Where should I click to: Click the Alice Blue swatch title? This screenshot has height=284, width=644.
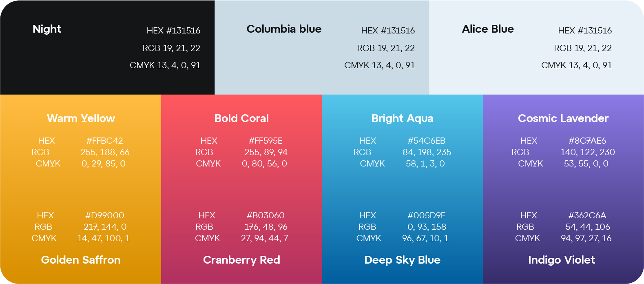[488, 29]
